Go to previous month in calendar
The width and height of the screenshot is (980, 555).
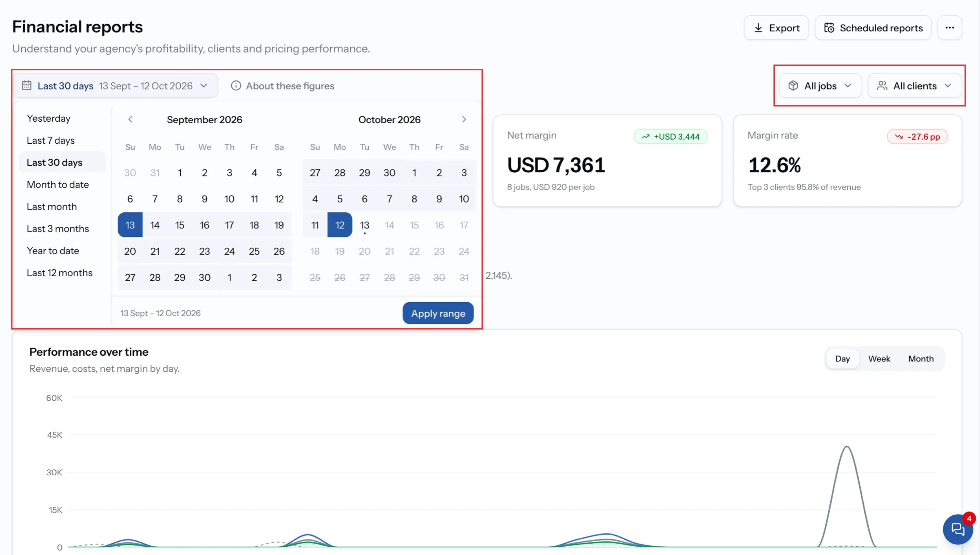pos(130,119)
